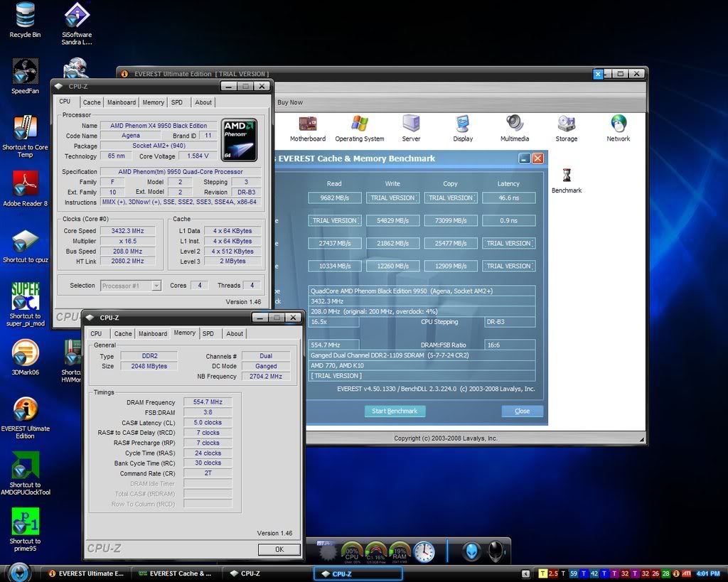Open the Buy Now menu in EVEREST
This screenshot has width=728, height=582.
pyautogui.click(x=290, y=102)
